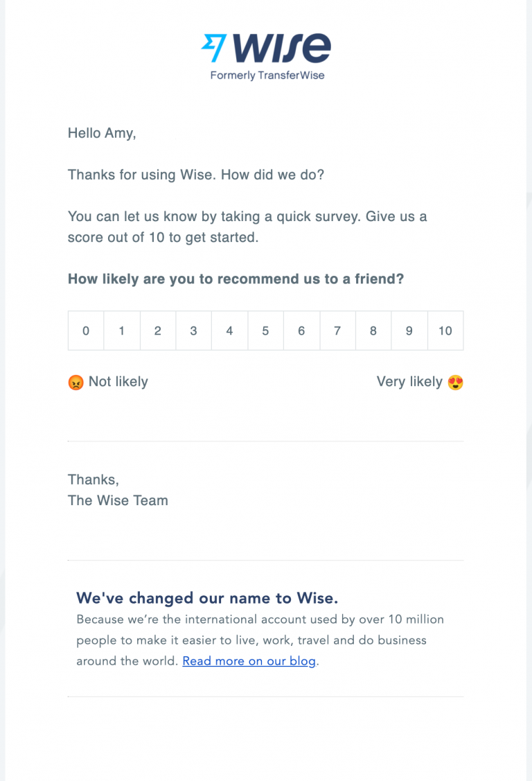The image size is (532, 781).
Task: Click the heart-eyes emoji
Action: pos(455,382)
